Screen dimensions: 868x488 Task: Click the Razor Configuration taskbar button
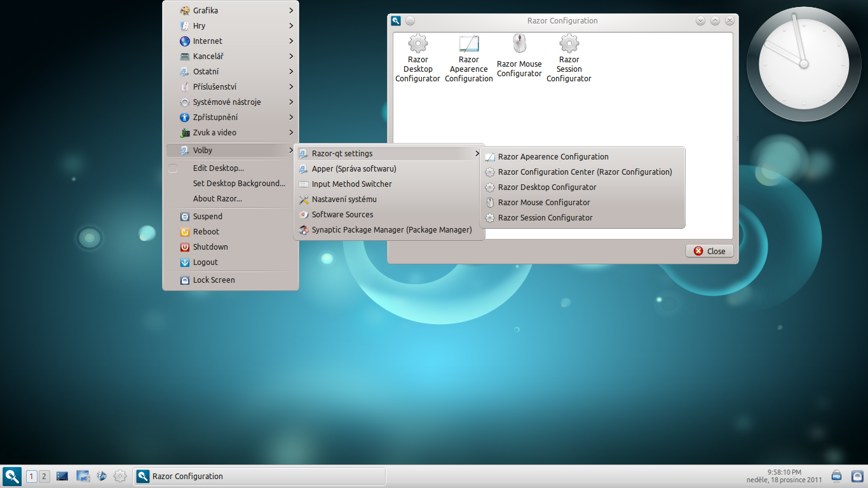tap(259, 477)
